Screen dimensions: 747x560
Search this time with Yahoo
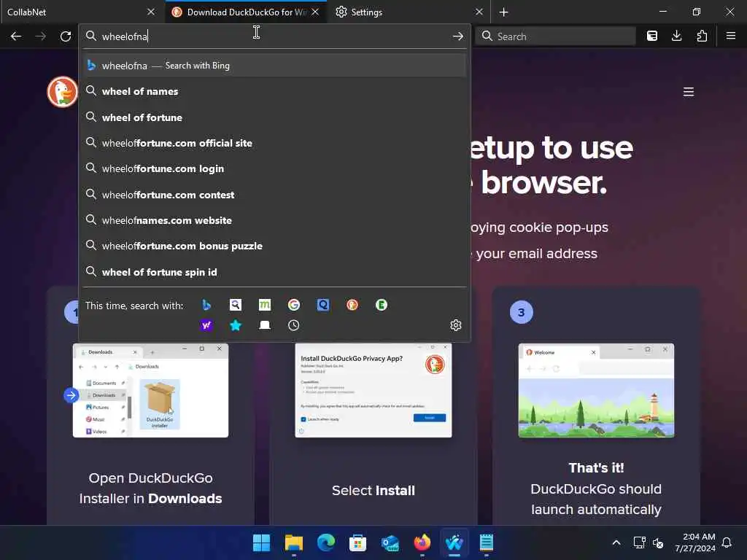206,325
